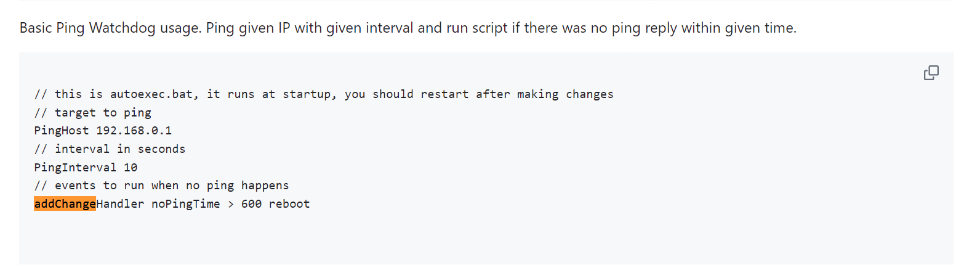
Task: Click the word Handler after highlight
Action: pyautogui.click(x=120, y=204)
